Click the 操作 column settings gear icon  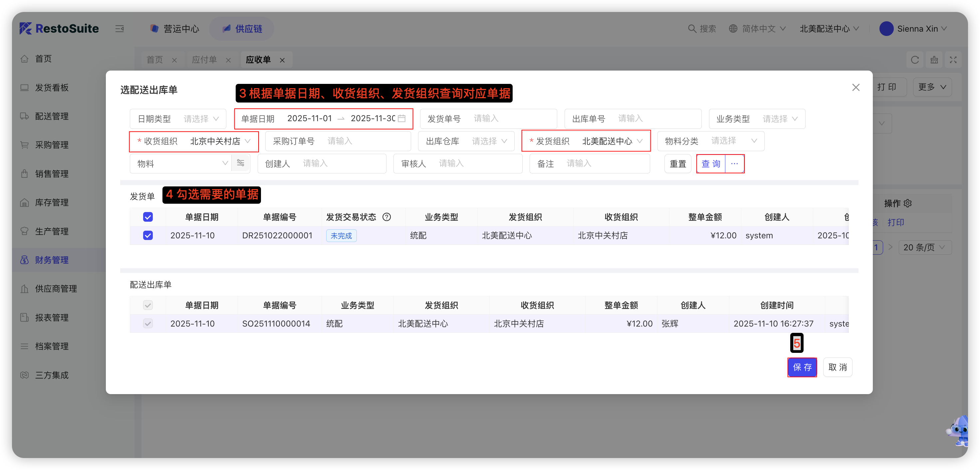[x=908, y=203]
